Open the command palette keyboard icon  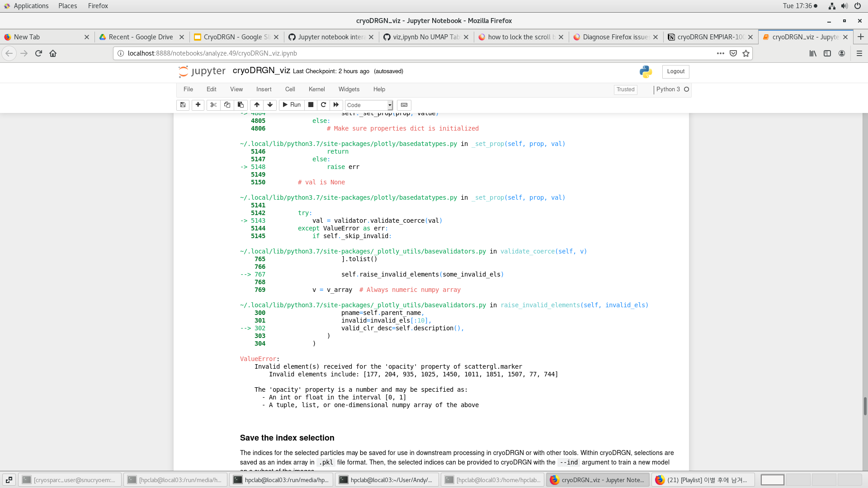coord(404,105)
